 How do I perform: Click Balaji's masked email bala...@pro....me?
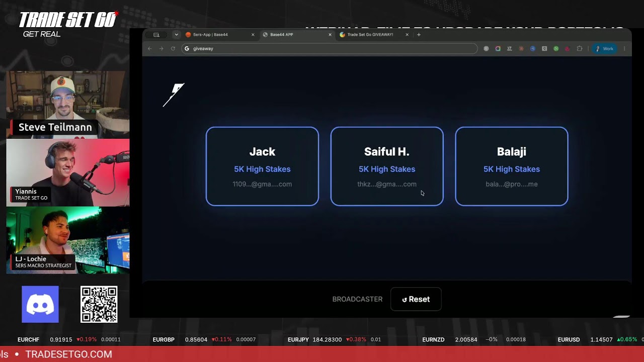[x=512, y=184]
